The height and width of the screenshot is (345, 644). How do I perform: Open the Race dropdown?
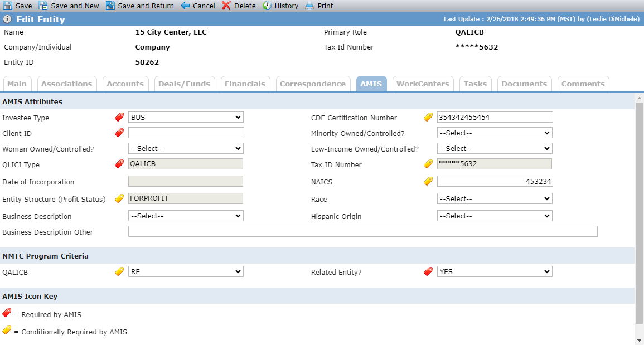tap(495, 198)
